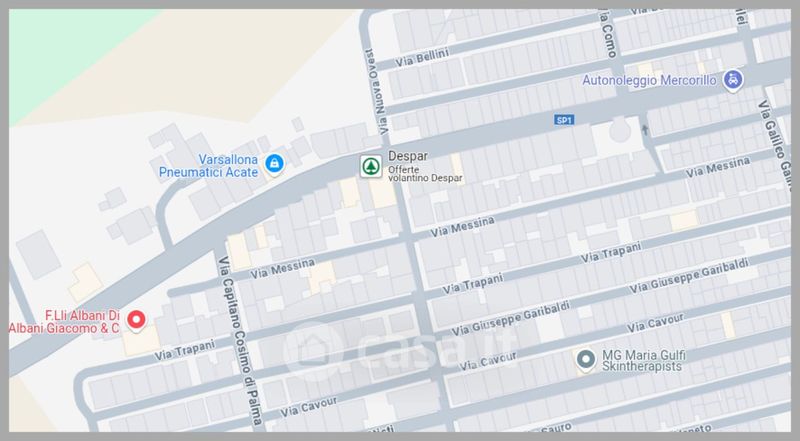
Task: Click the one-way arrow near SP1
Action: (645, 130)
